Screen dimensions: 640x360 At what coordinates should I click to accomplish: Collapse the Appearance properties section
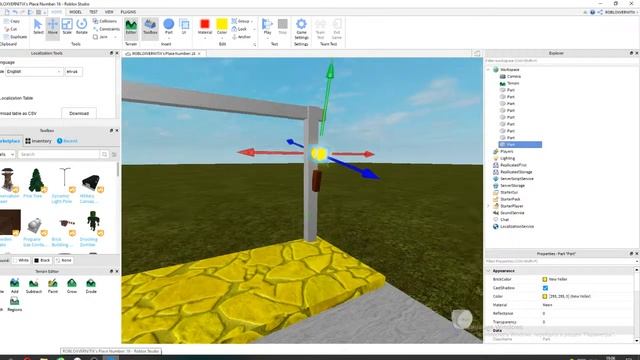pos(489,271)
